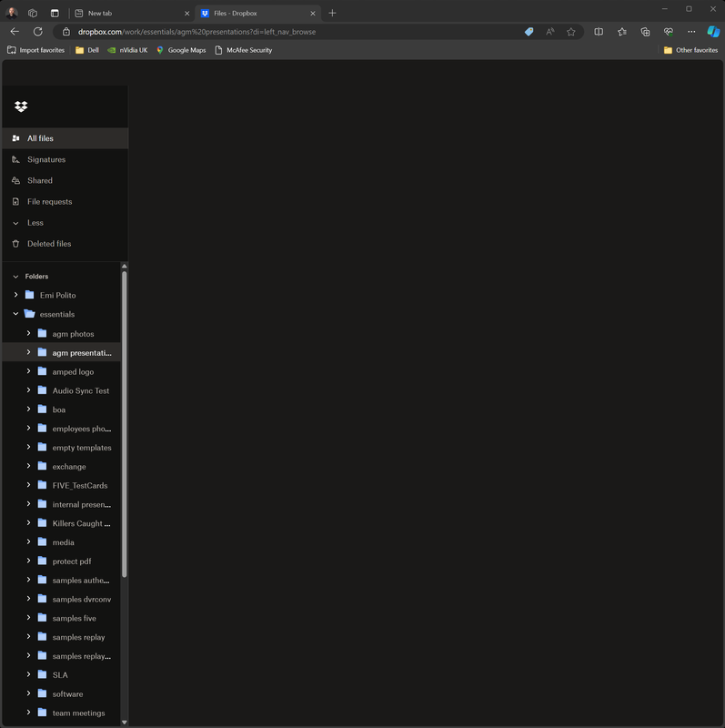Open the software folder
The width and height of the screenshot is (725, 728).
pyautogui.click(x=67, y=694)
